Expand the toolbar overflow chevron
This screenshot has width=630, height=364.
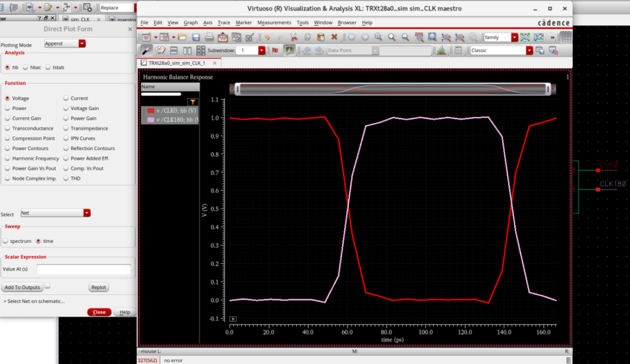click(x=552, y=38)
